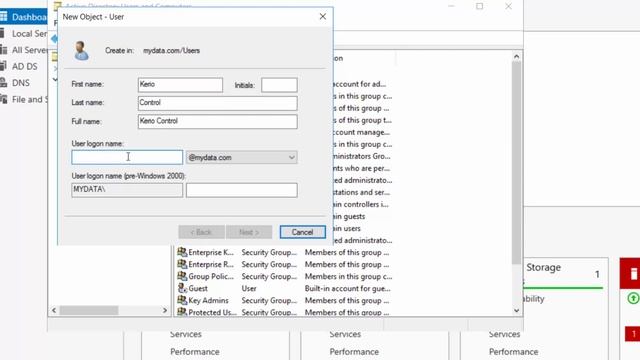Click the left arrow of the tree scrollbar

[54, 311]
